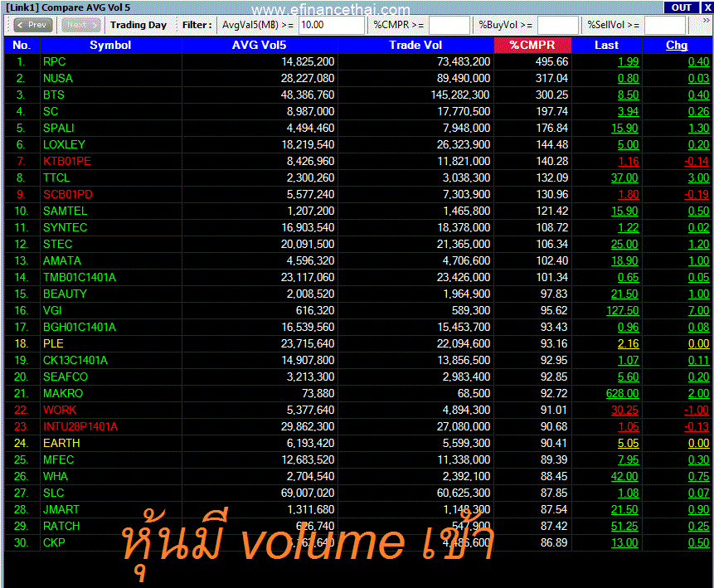Select the BGH01C1401A symbol
This screenshot has height=588, width=714.
[x=80, y=327]
